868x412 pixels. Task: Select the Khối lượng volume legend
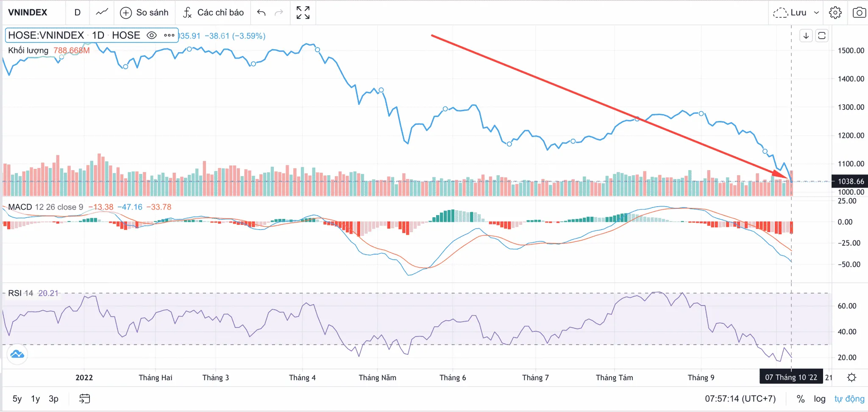tap(28, 50)
